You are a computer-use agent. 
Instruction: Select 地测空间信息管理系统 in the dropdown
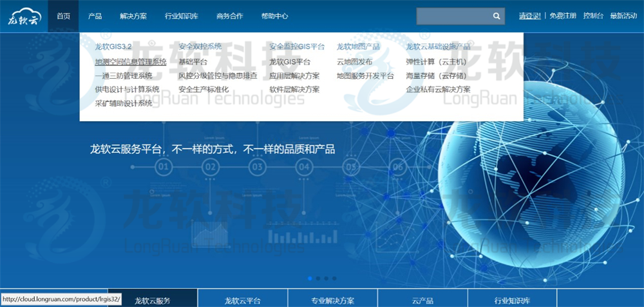pyautogui.click(x=131, y=62)
